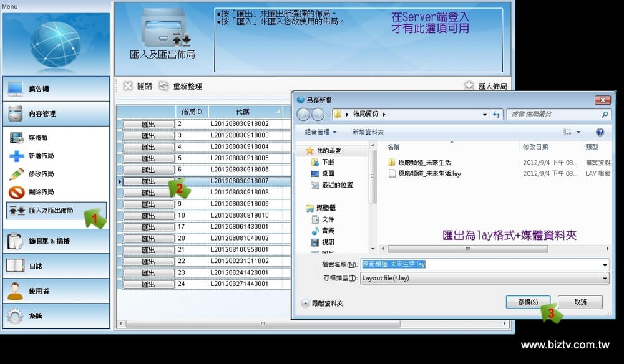The width and height of the screenshot is (624, 364).
Task: Open 媒體櫃 media library in sidebar
Action: click(x=17, y=137)
